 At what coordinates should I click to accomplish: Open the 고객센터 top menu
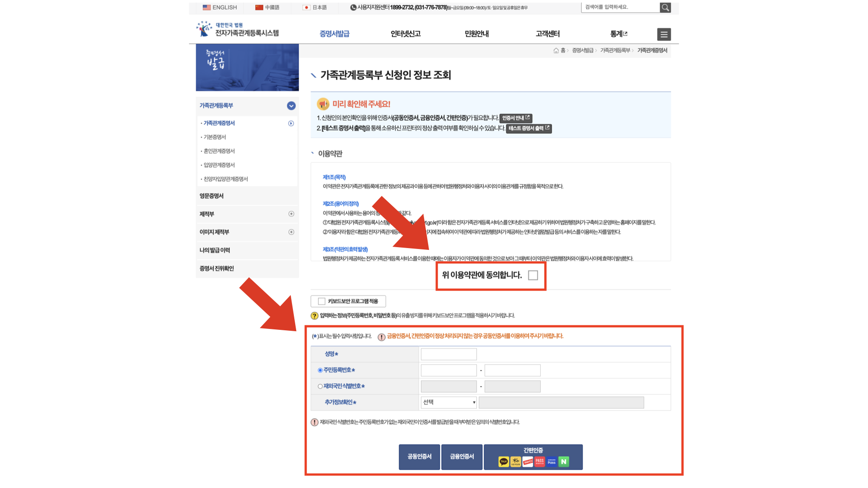click(547, 34)
